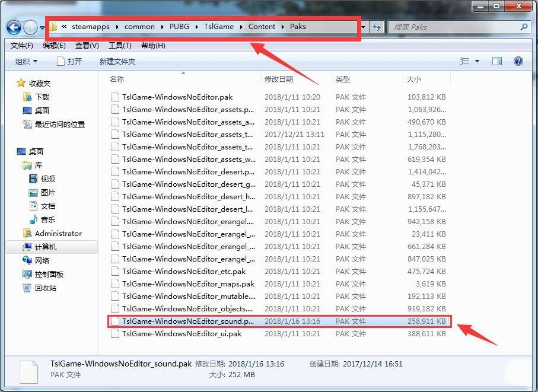Viewport: 538px width, 392px height.
Task: Select 音乐 library
Action: click(42, 219)
